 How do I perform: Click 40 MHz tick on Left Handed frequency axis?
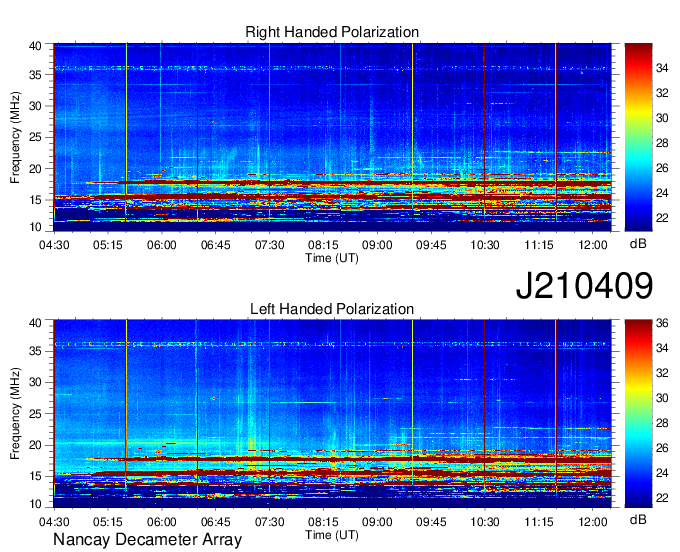[35, 322]
